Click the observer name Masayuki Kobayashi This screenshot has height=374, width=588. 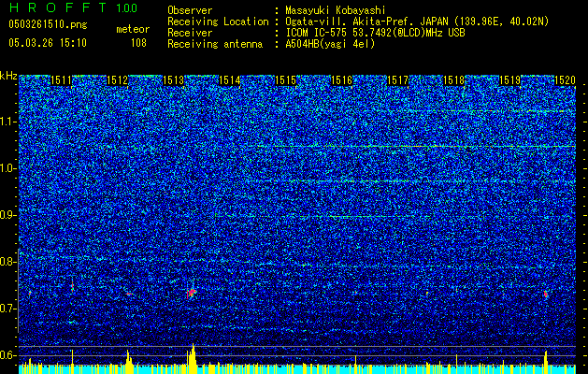336,10
